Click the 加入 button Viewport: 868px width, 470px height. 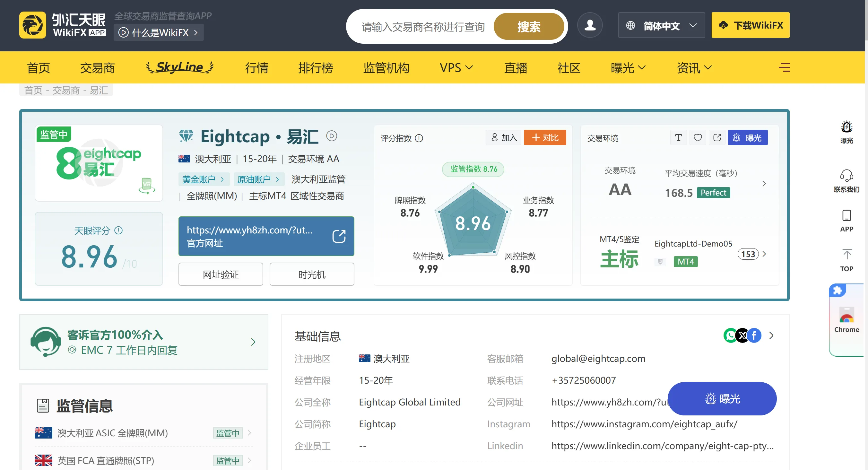[504, 137]
